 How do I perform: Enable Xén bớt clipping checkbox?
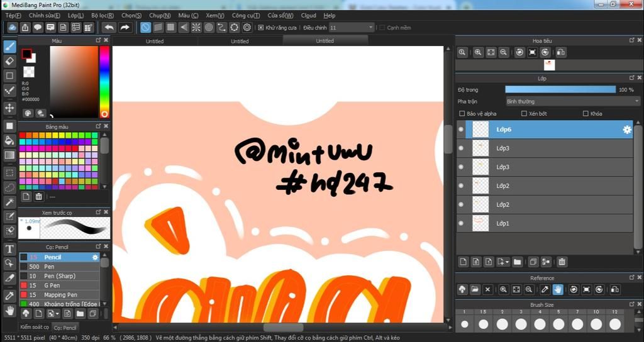click(524, 113)
